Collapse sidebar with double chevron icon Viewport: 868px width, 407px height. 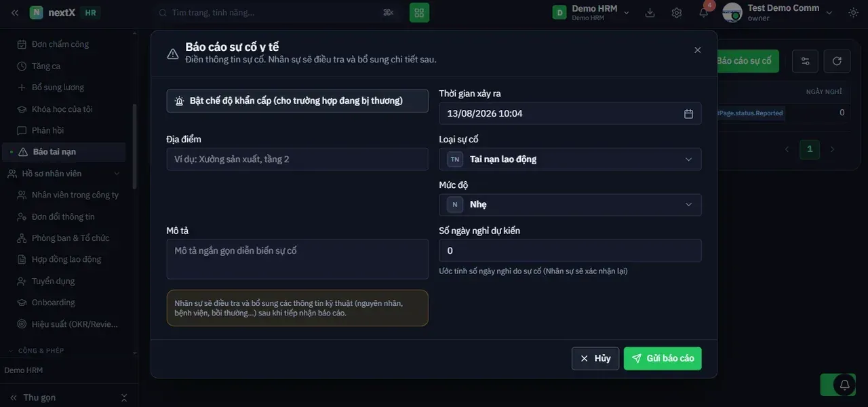[x=14, y=12]
